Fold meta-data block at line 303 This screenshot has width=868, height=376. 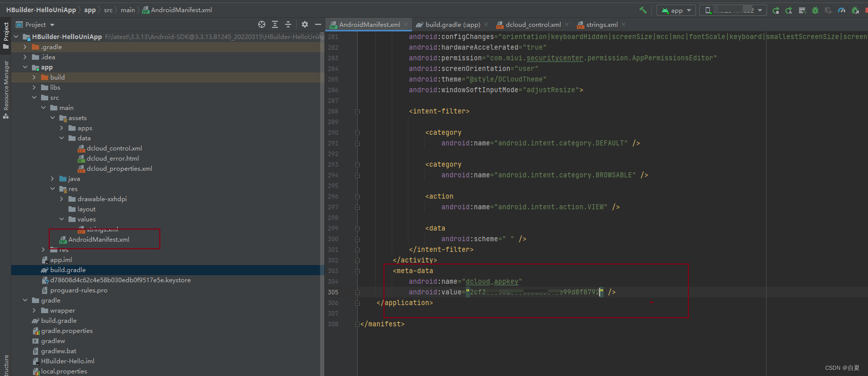pos(357,271)
